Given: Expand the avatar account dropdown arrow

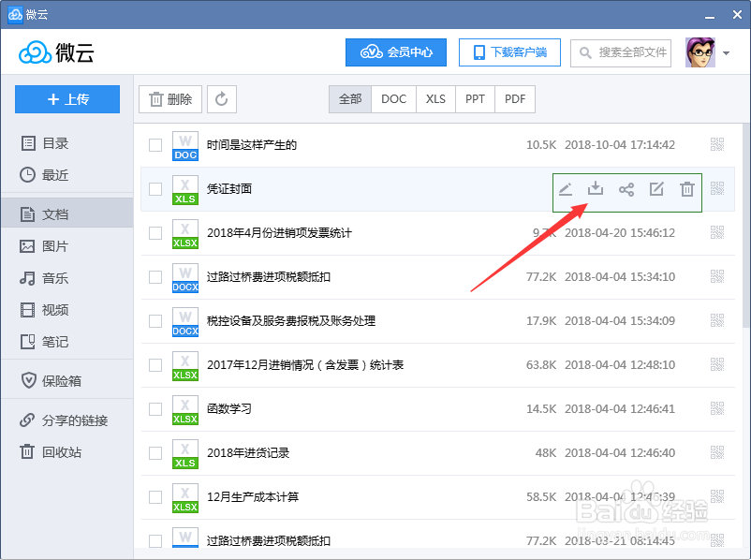Looking at the screenshot, I should click(x=727, y=53).
